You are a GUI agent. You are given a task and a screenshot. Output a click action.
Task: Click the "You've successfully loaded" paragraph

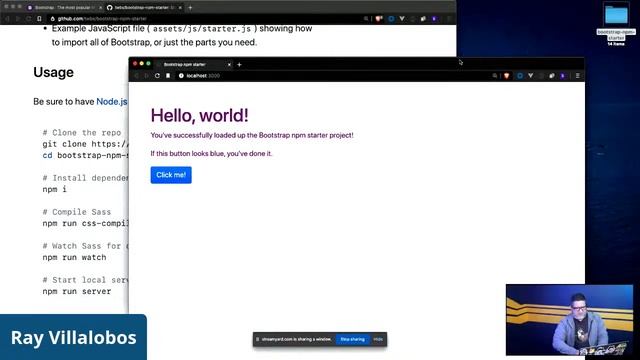[x=252, y=135]
